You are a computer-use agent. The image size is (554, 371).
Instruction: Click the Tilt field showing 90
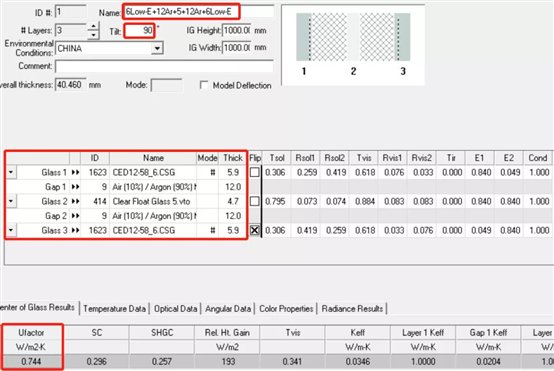point(140,30)
